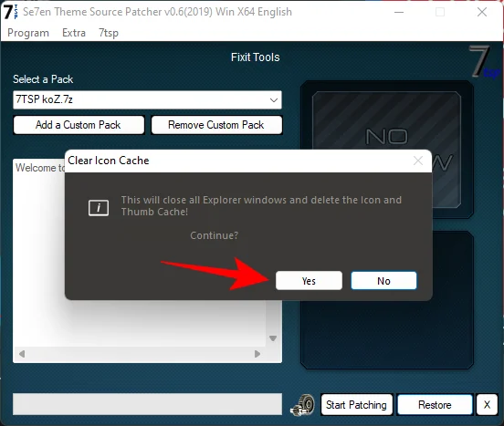Viewport: 504px width, 426px height.
Task: Click the gears icon beside Start Patching
Action: click(x=303, y=405)
